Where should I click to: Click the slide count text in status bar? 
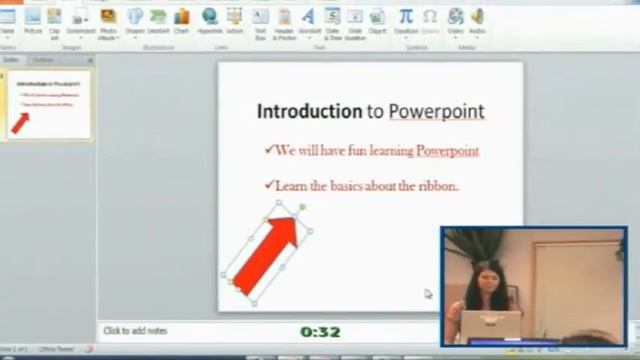(14, 349)
